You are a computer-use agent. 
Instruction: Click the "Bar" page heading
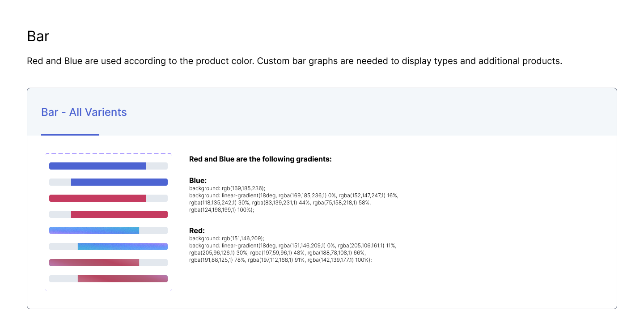[x=38, y=36]
